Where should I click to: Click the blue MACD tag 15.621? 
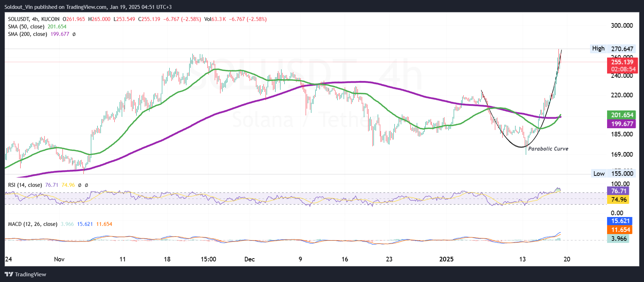[x=620, y=221]
